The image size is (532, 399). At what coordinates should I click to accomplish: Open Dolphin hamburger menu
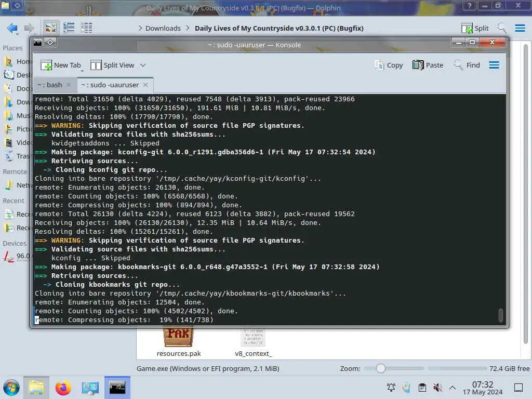[x=520, y=28]
